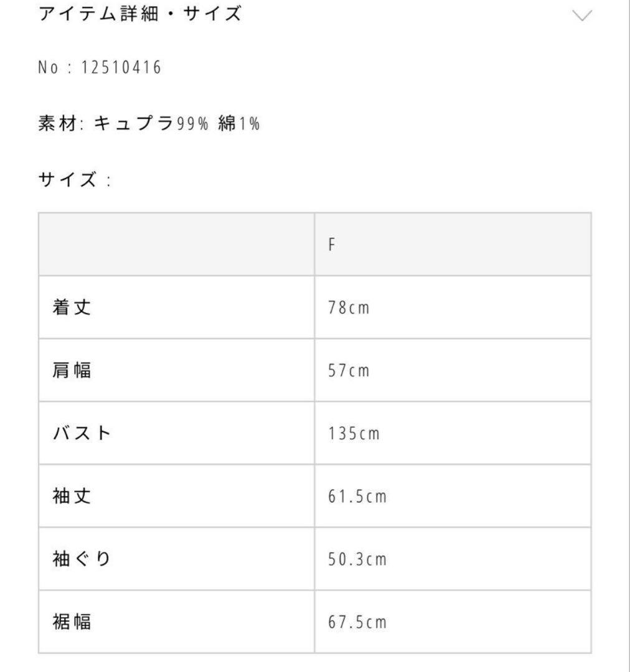
Task: Click the empty top-left table header cell
Action: [x=176, y=245]
